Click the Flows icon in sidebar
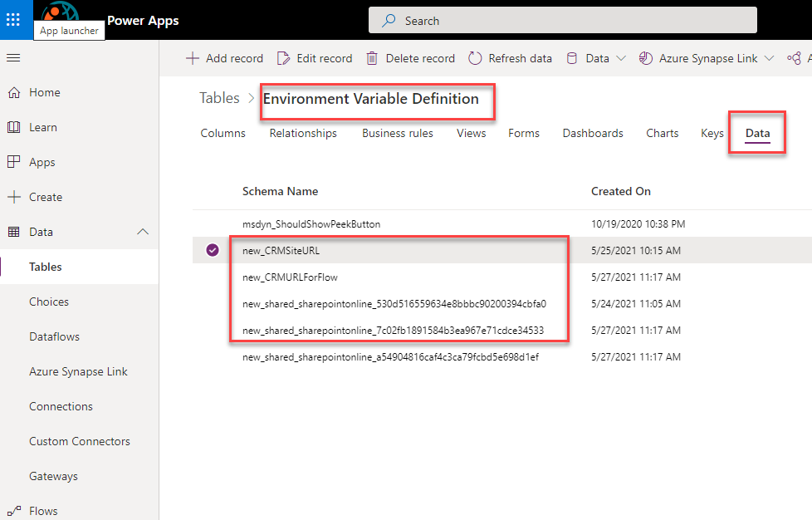 coord(14,511)
